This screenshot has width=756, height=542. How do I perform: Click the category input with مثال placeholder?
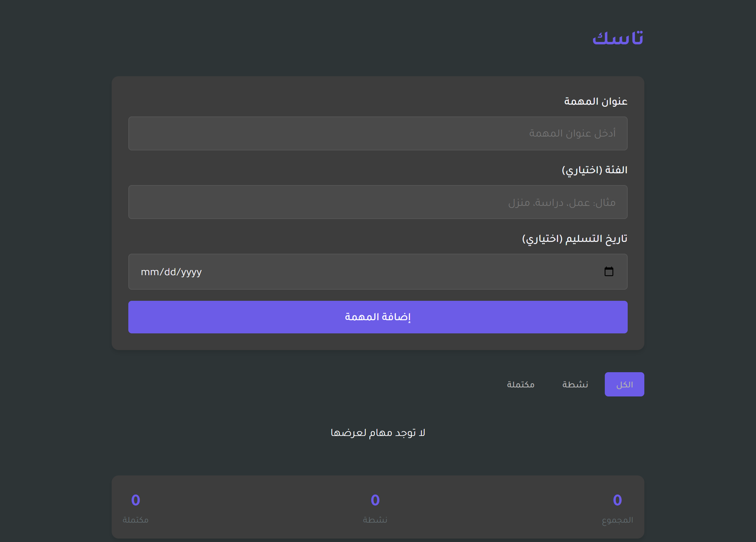pos(378,202)
